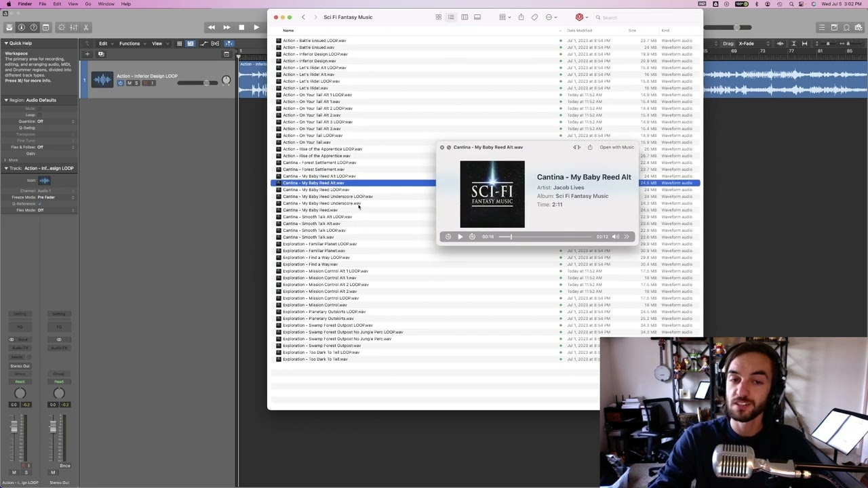Open Editors using the scissors icon in Logic
This screenshot has width=868, height=488.
[x=86, y=27]
